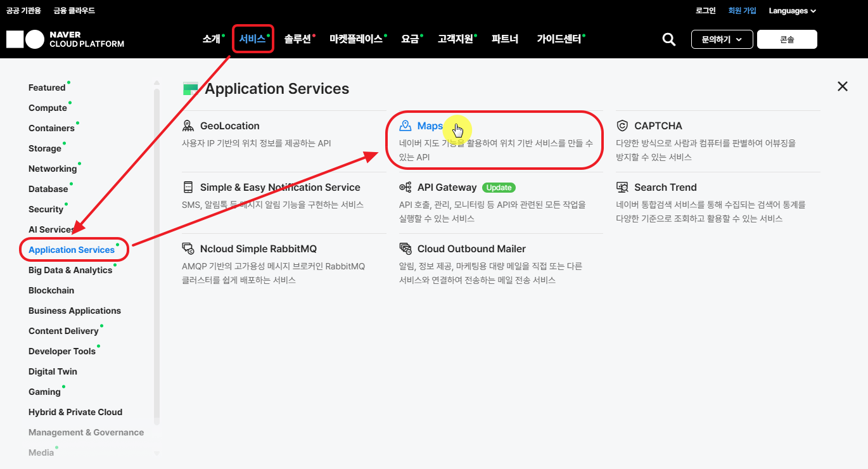The width and height of the screenshot is (868, 469).
Task: Select the Management & Governance category
Action: pos(86,432)
